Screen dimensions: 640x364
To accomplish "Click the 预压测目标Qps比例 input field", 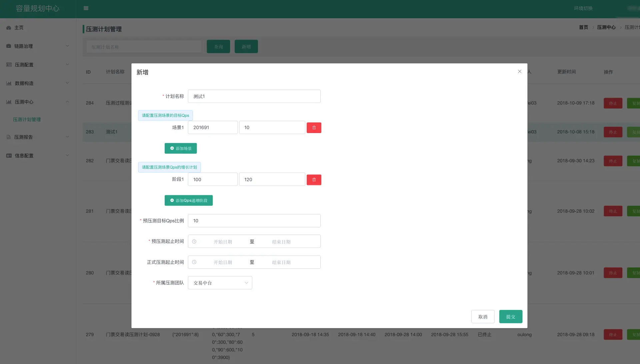I will (254, 221).
